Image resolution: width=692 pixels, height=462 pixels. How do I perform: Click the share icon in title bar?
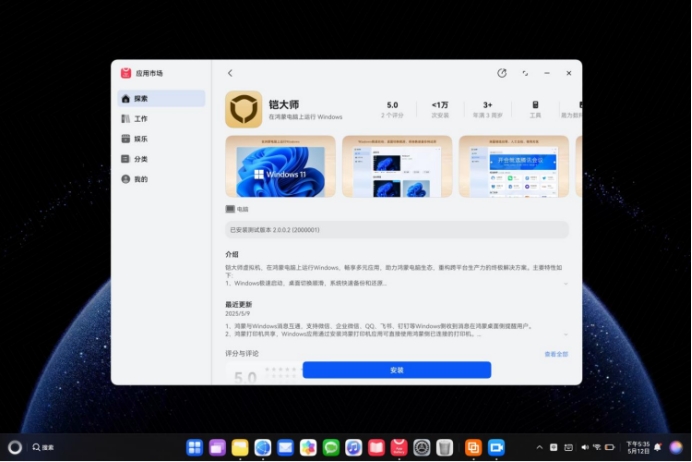[x=502, y=73]
